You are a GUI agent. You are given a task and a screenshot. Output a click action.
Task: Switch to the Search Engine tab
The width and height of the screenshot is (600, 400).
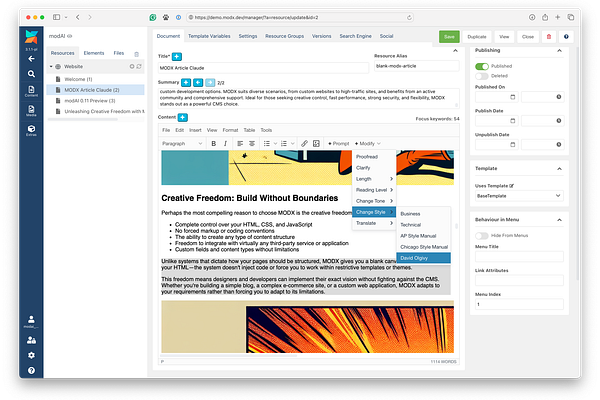tap(355, 36)
